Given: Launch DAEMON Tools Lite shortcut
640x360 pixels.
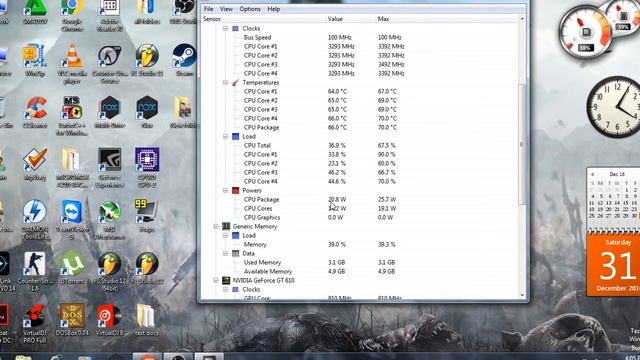Looking at the screenshot, I should (x=35, y=220).
